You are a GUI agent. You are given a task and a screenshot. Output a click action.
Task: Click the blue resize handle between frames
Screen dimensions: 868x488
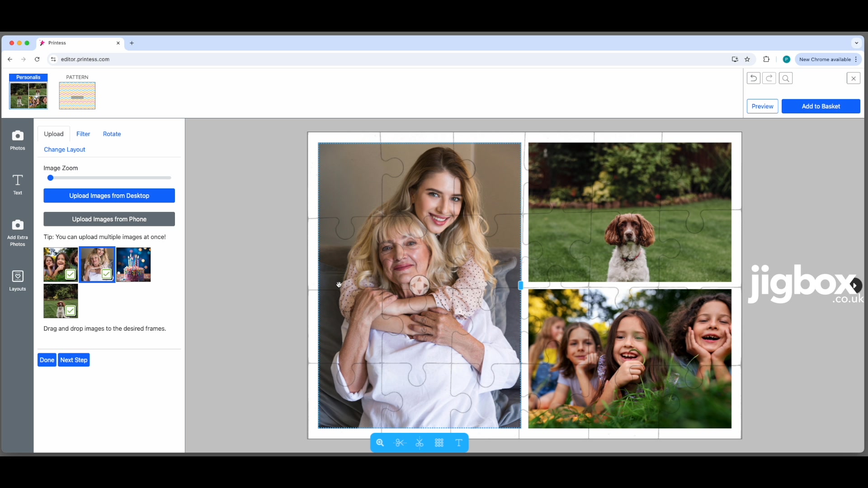pyautogui.click(x=520, y=286)
